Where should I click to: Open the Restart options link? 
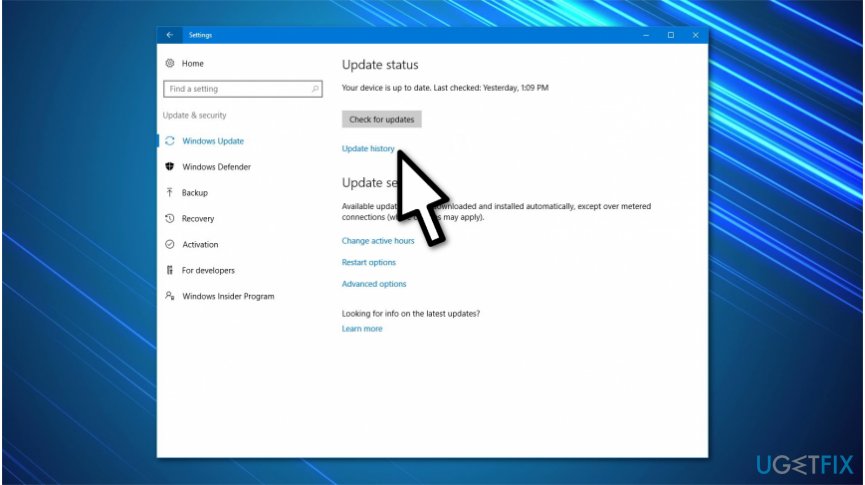tap(369, 262)
